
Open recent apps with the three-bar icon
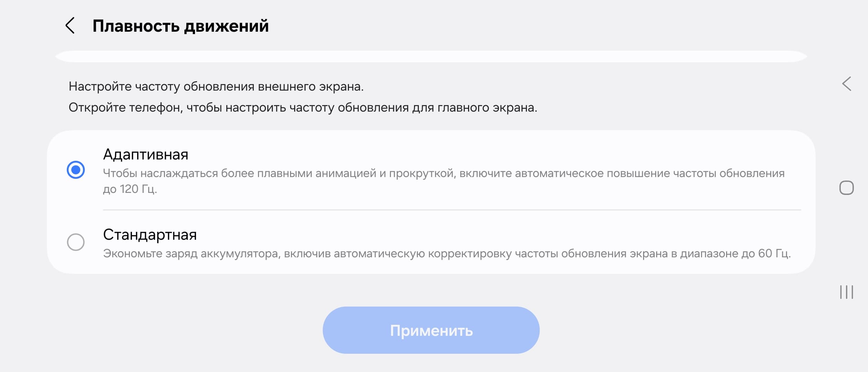pyautogui.click(x=846, y=292)
